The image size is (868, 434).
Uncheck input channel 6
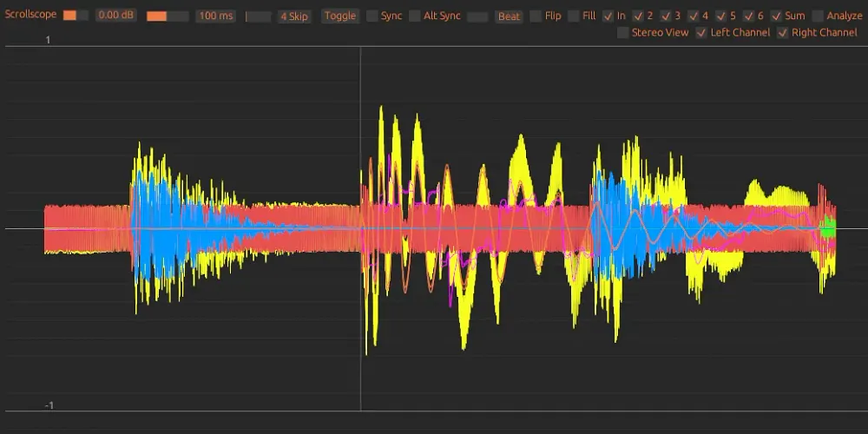coord(748,16)
